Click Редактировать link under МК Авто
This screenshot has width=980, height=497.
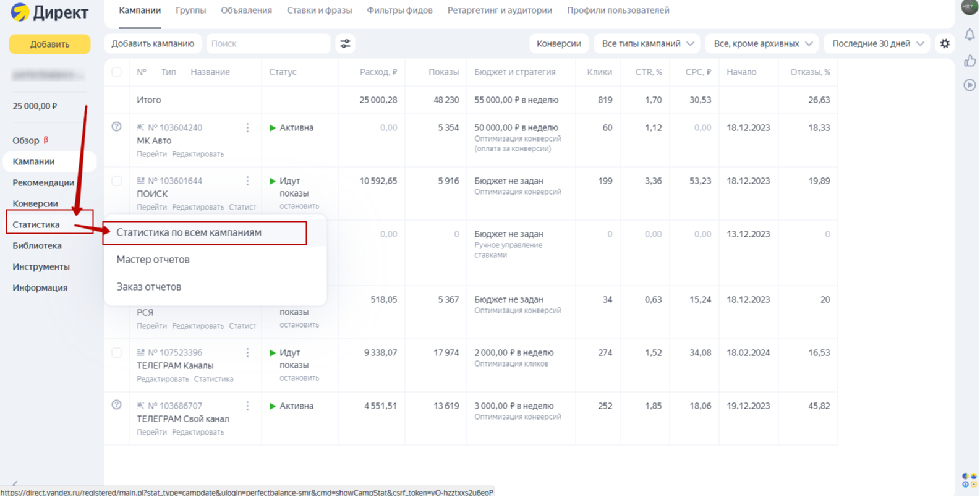click(x=198, y=154)
